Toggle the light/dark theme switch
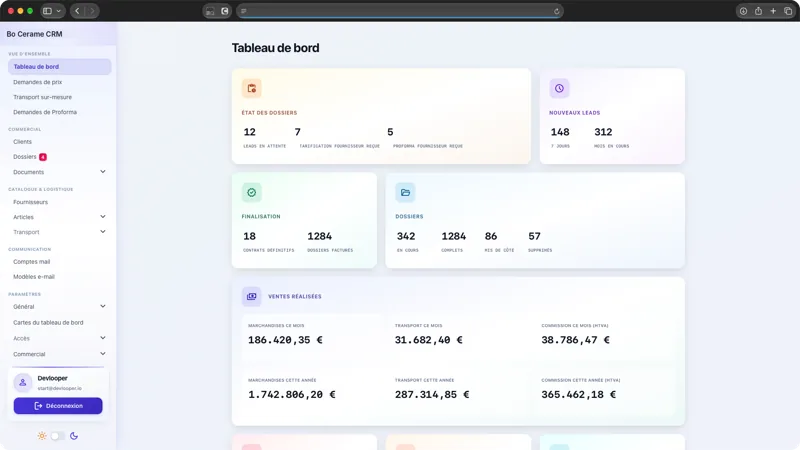800x450 pixels. [58, 436]
